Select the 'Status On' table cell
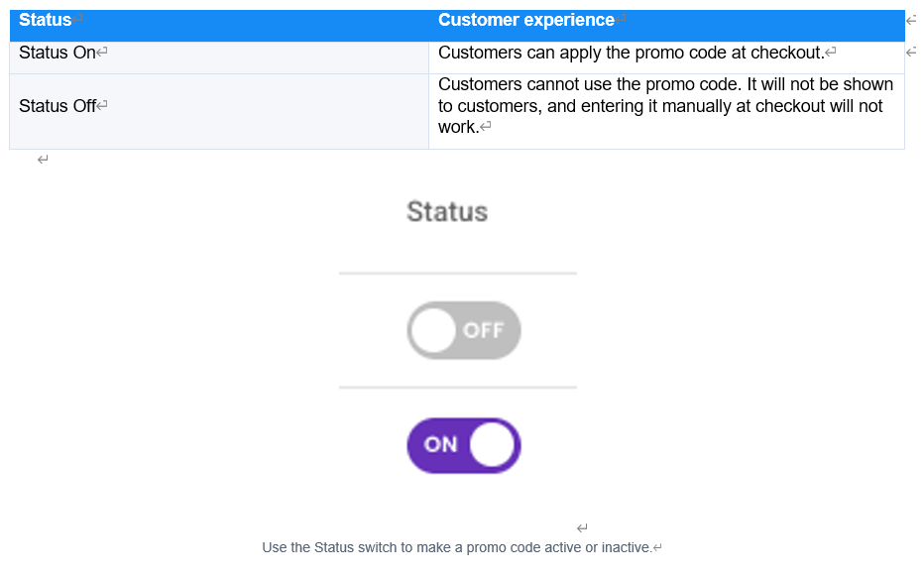Screen dimensions: 924x576 (219, 58)
